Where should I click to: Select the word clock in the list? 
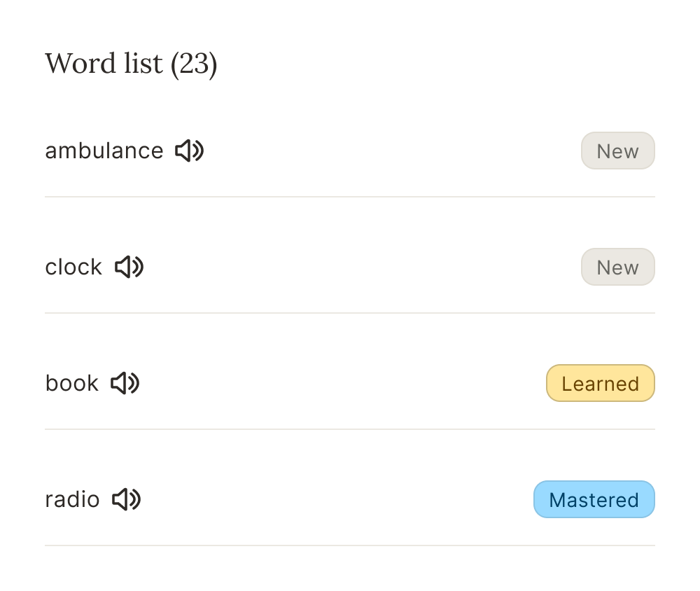coord(73,267)
